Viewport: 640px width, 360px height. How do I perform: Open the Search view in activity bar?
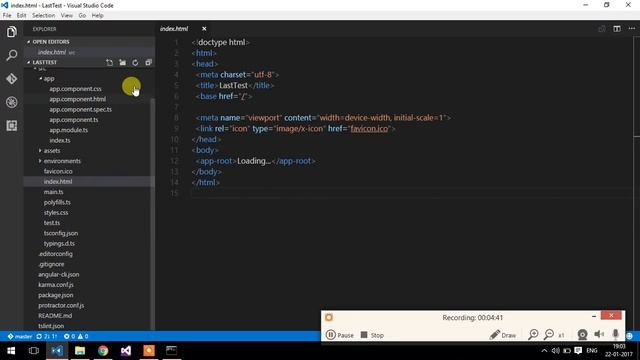(11, 55)
